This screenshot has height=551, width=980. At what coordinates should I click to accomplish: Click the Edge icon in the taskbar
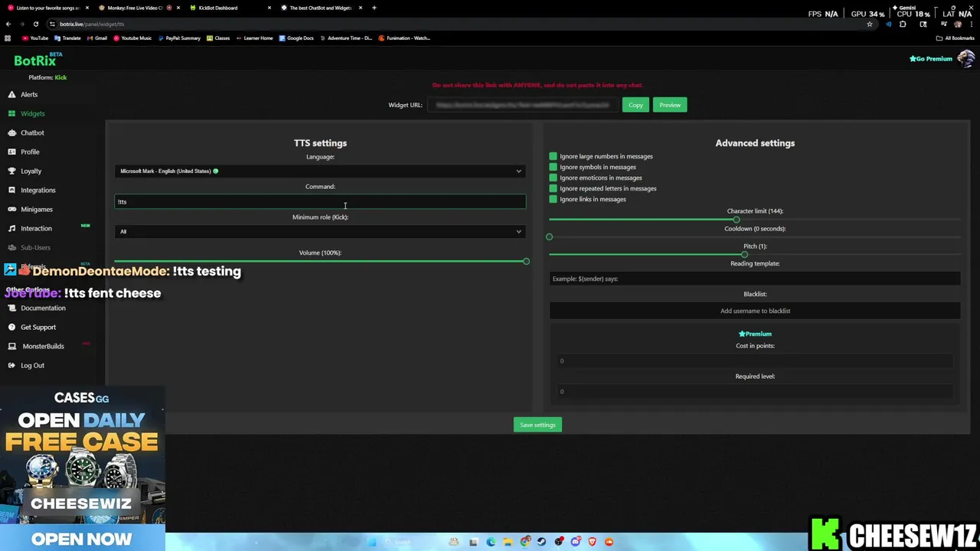coord(491,542)
